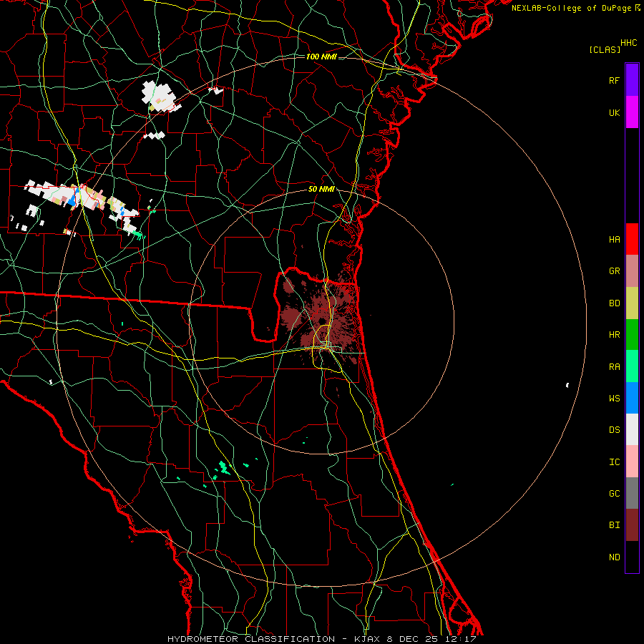The height and width of the screenshot is (644, 644).
Task: Click the DS legend label
Action: (x=614, y=430)
